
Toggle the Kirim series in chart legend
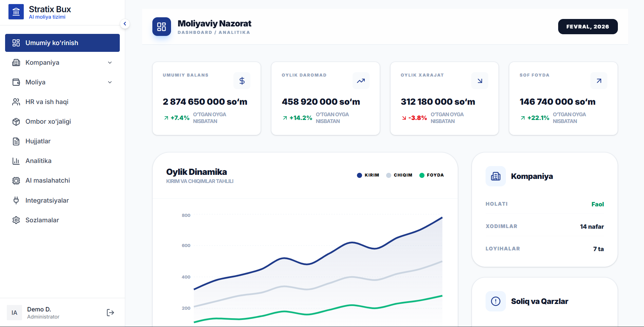point(368,175)
